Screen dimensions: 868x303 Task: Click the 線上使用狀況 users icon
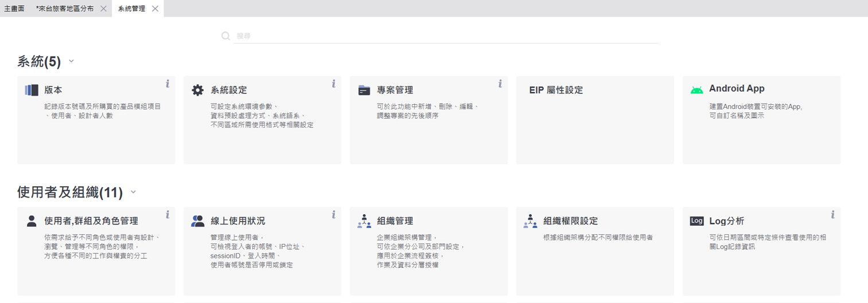pyautogui.click(x=197, y=221)
